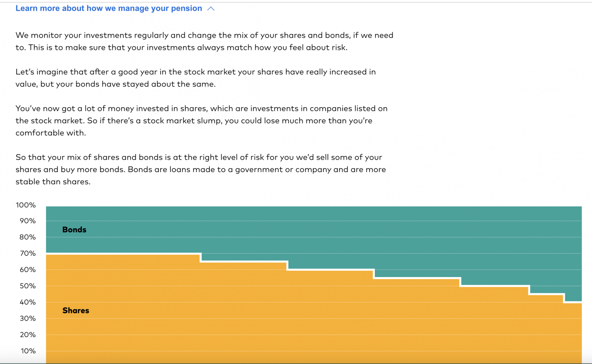This screenshot has width=592, height=364.
Task: Click the 10% axis label
Action: pyautogui.click(x=28, y=351)
